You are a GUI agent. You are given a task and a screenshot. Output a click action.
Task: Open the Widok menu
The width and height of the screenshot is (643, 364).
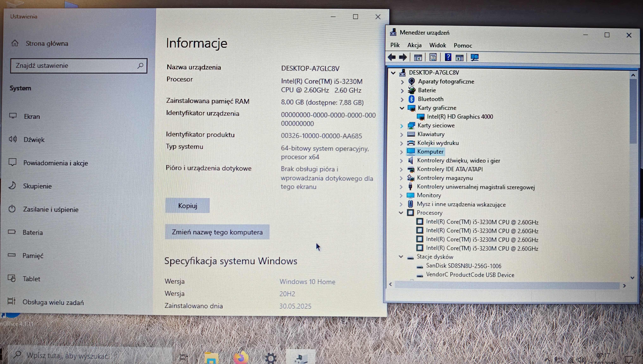tap(438, 45)
